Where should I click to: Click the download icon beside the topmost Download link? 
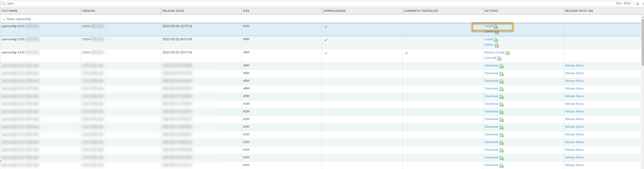502,66
